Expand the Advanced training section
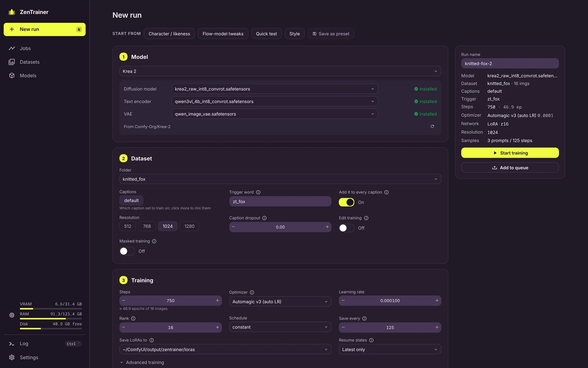 (142, 362)
